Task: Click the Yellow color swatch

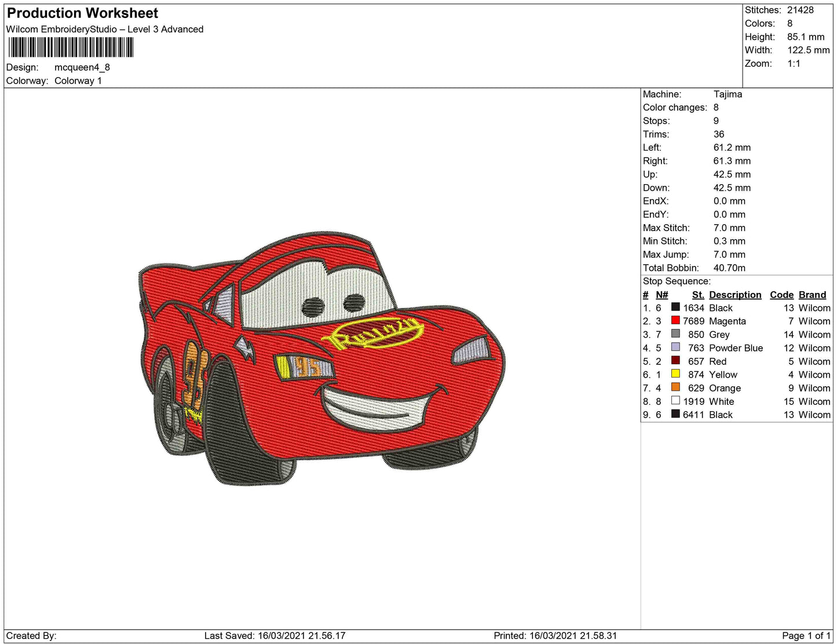Action: point(675,374)
